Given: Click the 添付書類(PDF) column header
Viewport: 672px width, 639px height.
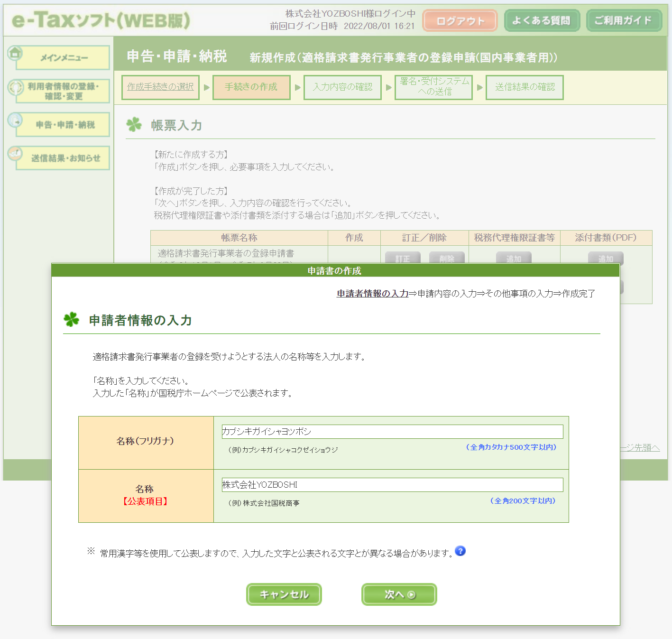Looking at the screenshot, I should coord(606,238).
